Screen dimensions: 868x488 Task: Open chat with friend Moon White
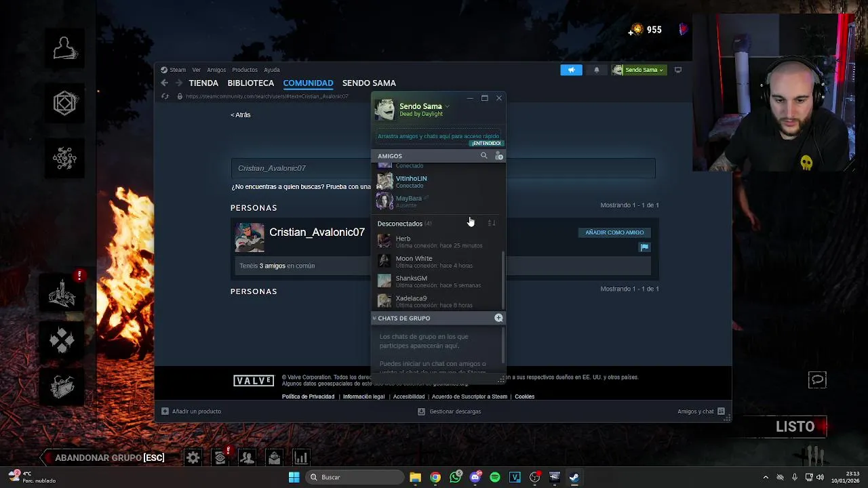[x=438, y=262]
